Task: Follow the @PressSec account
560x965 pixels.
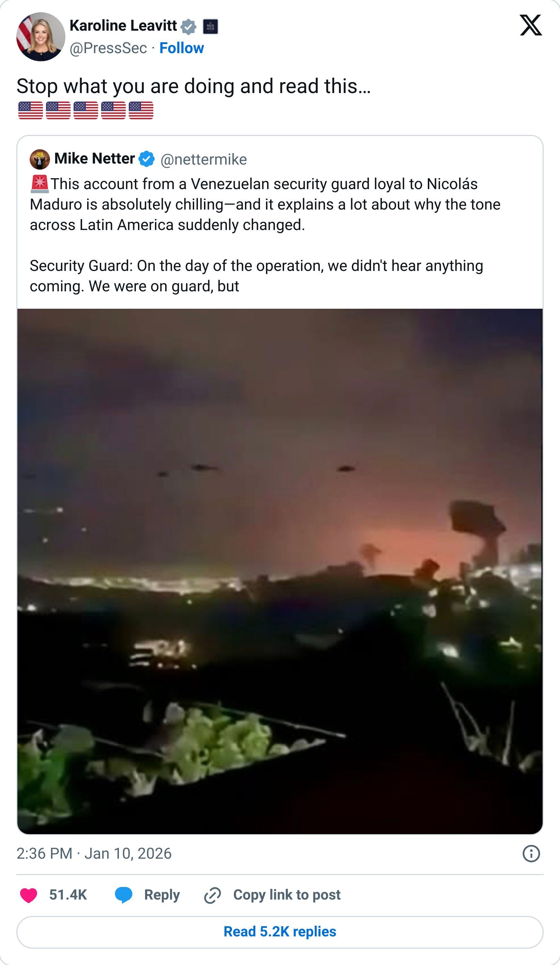Action: (182, 48)
